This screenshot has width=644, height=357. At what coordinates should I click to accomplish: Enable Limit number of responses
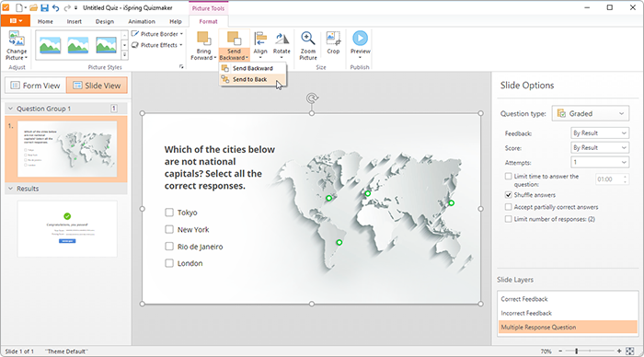(x=509, y=219)
